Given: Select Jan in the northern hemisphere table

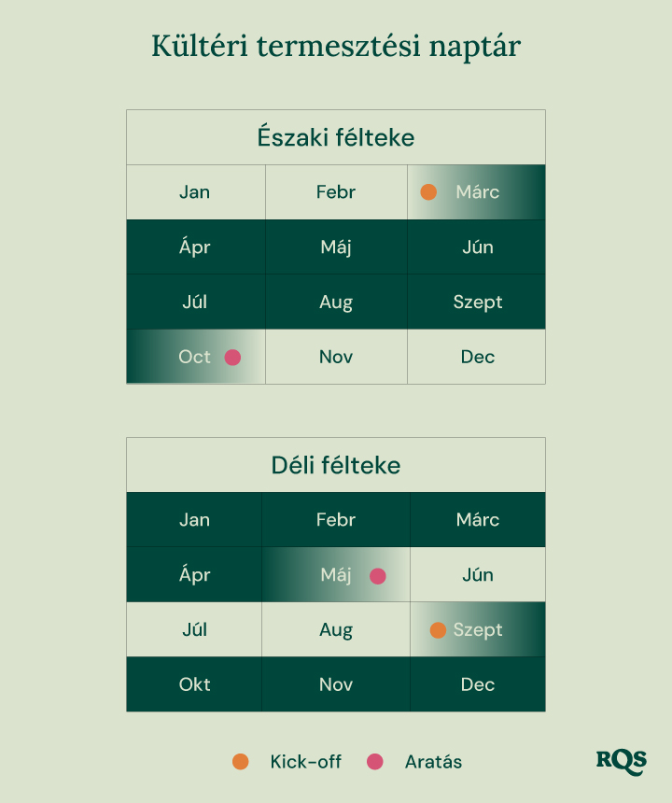Looking at the screenshot, I should click(196, 192).
